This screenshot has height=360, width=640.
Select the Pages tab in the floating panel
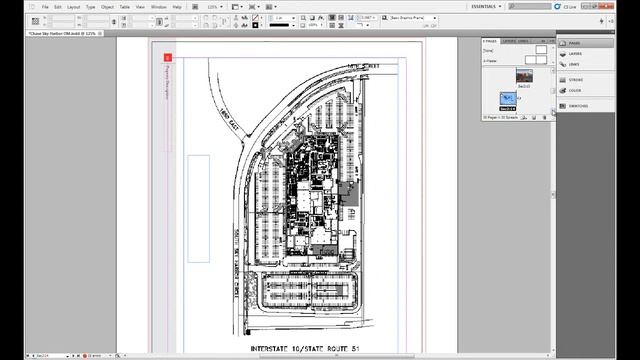coord(490,41)
